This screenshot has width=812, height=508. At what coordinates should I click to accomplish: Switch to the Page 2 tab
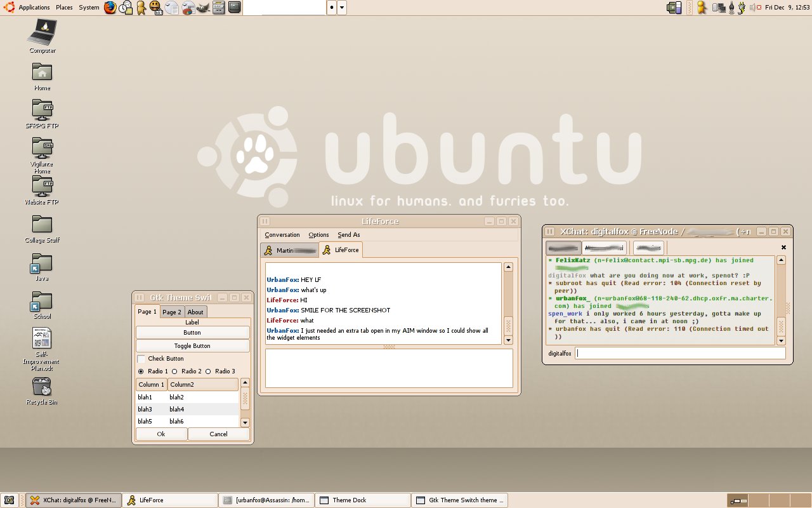[x=172, y=312]
